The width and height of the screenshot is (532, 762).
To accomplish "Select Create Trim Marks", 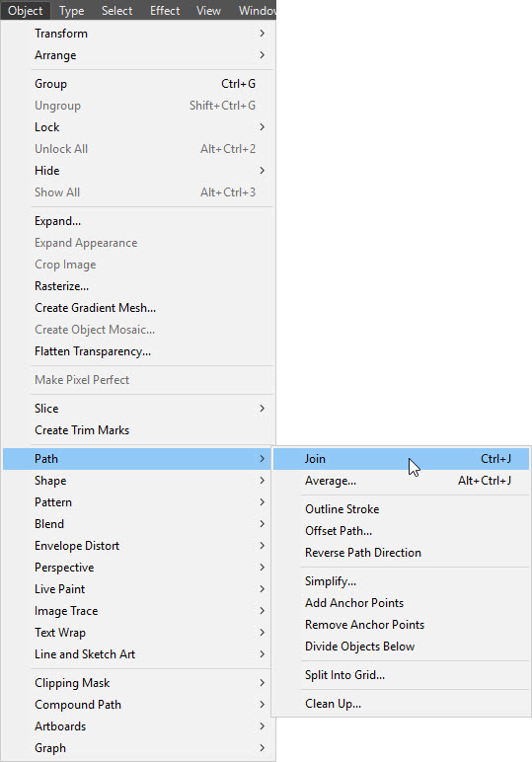I will click(x=138, y=430).
